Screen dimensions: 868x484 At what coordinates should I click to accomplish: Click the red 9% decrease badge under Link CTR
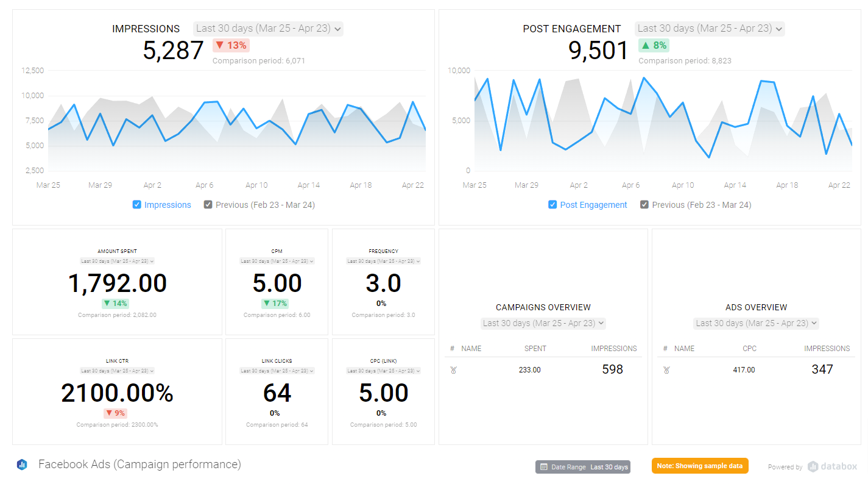[115, 413]
